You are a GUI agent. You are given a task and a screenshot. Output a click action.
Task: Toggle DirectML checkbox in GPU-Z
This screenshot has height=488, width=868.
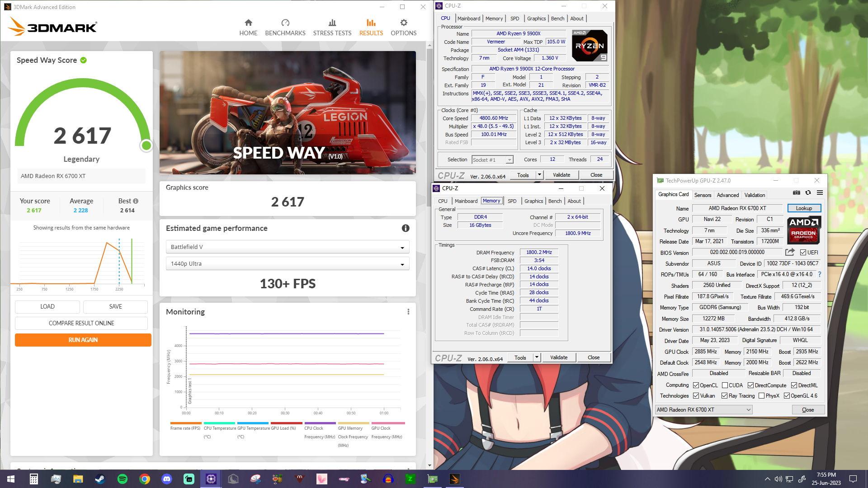coord(794,385)
